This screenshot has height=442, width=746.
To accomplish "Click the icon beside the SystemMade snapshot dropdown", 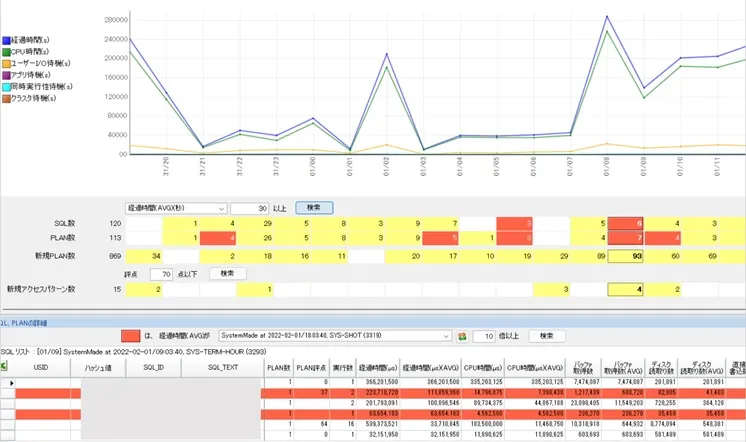I will 461,335.
